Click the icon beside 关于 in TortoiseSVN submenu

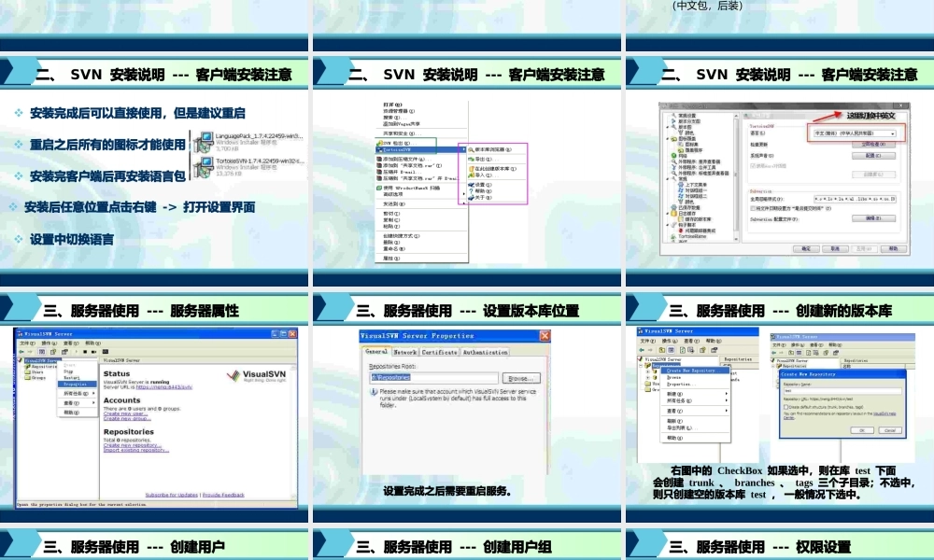coord(471,198)
